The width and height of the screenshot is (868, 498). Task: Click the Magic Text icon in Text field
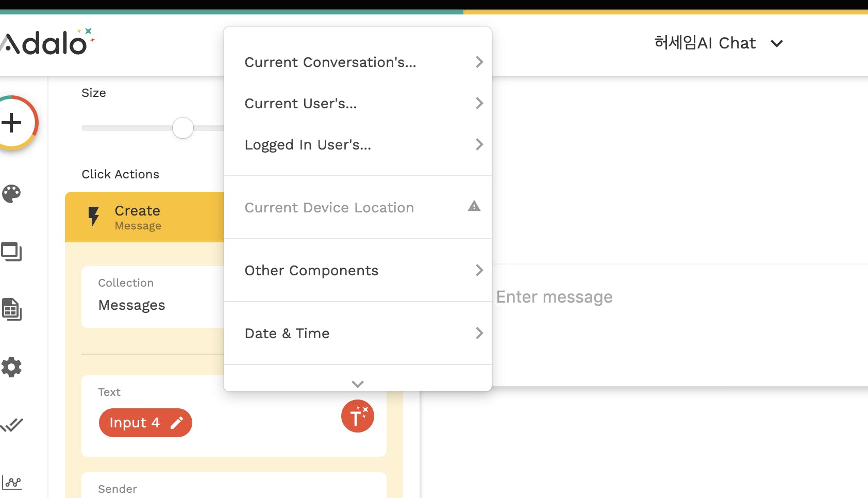(x=358, y=416)
